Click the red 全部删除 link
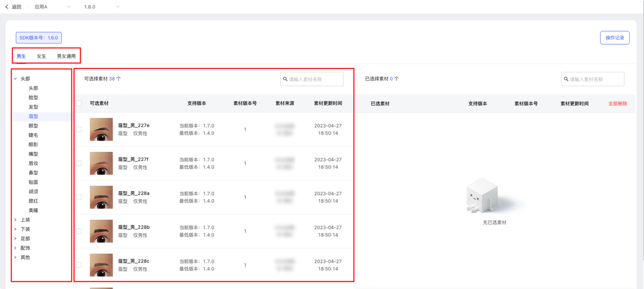This screenshot has height=289, width=644. coord(617,104)
